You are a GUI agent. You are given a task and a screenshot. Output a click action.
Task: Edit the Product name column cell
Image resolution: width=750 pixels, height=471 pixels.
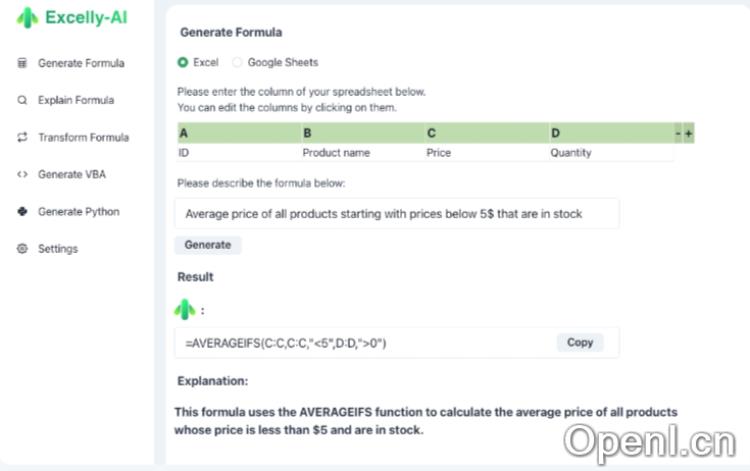[x=360, y=153]
